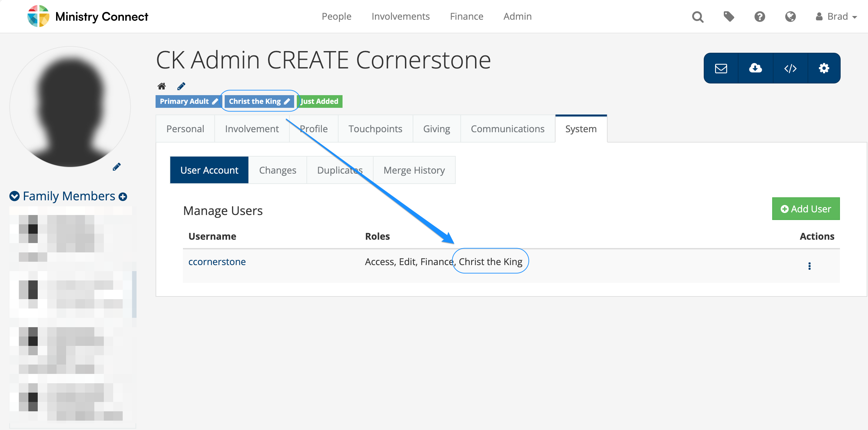Switch to the Duplicates sub-tab

[340, 170]
